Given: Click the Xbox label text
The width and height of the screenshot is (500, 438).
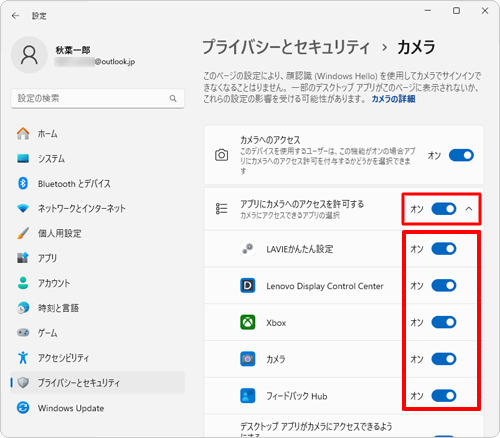Looking at the screenshot, I should [x=276, y=323].
